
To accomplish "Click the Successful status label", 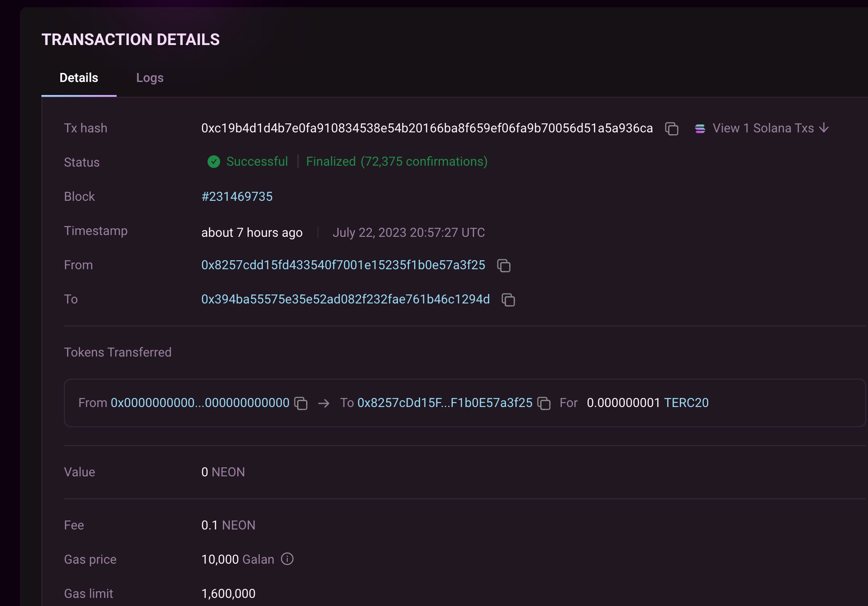I will 257,162.
